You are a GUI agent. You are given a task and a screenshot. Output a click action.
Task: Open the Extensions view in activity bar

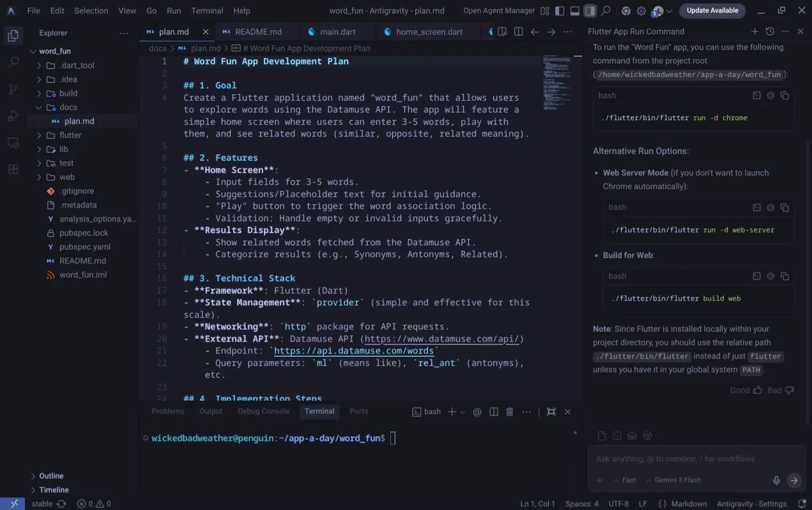pos(13,169)
